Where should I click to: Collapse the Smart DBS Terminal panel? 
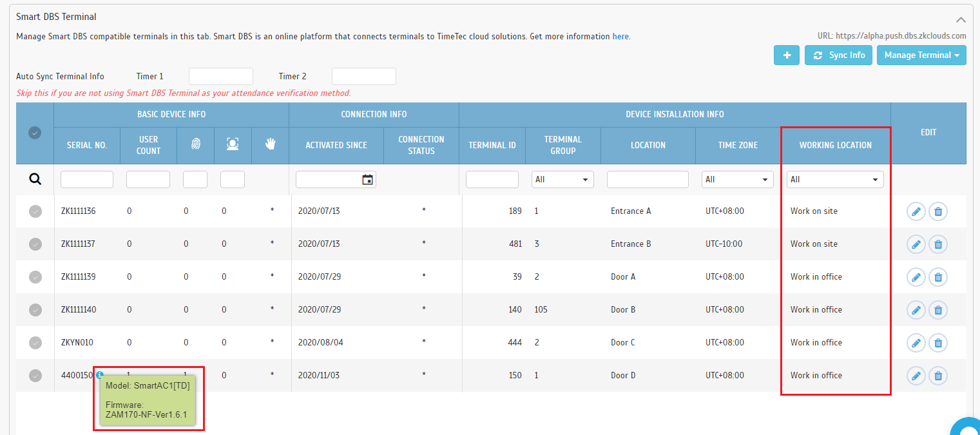pos(961,19)
